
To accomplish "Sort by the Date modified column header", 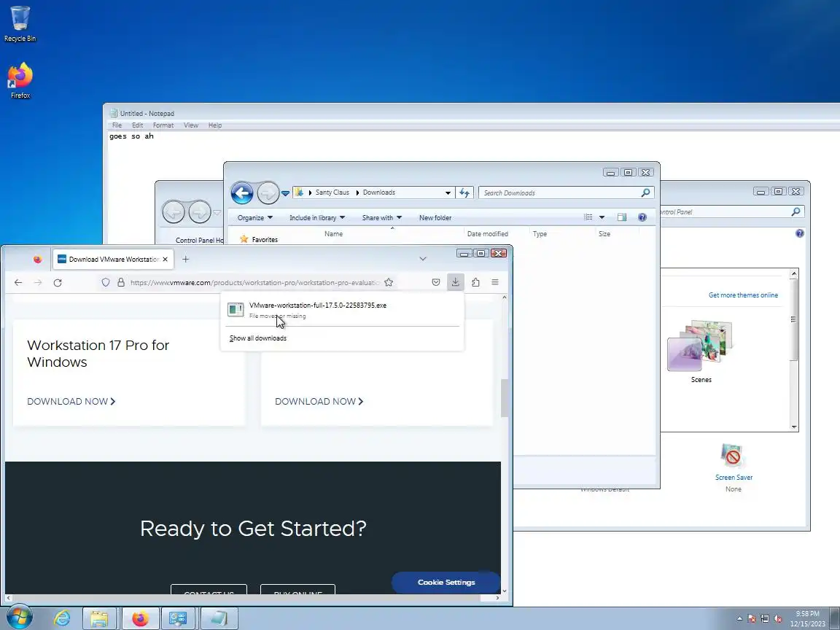I will (x=488, y=233).
